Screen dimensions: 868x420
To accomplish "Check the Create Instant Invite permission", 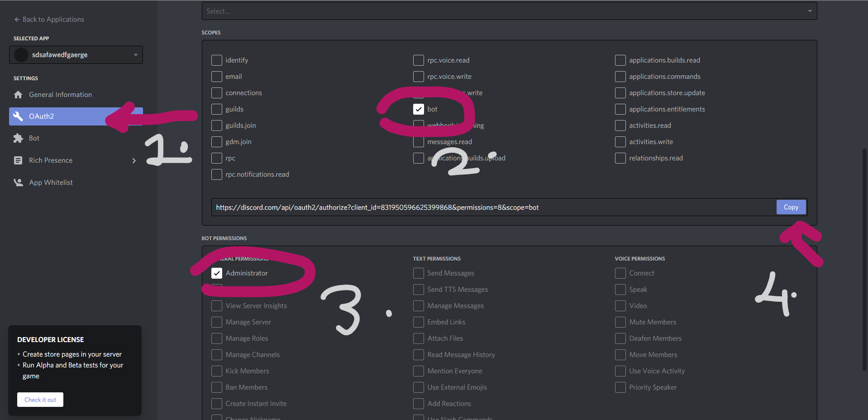I will click(x=217, y=404).
